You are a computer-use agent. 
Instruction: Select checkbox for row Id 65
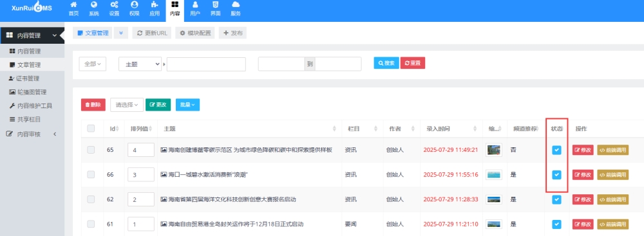pyautogui.click(x=91, y=150)
